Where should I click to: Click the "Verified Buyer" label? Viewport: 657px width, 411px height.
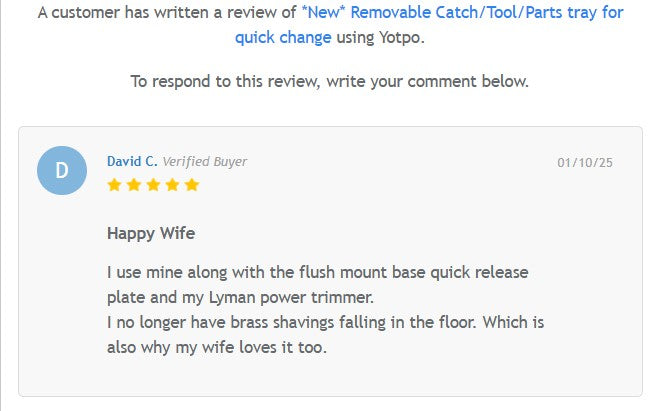(205, 161)
